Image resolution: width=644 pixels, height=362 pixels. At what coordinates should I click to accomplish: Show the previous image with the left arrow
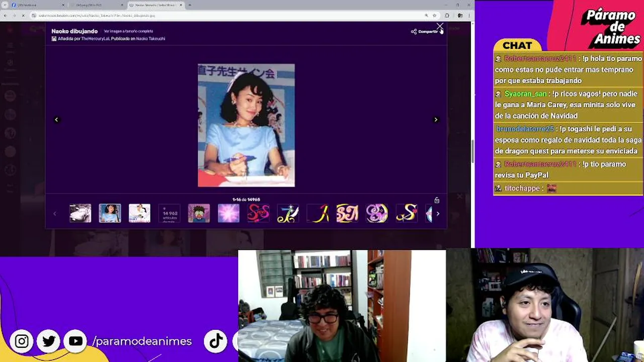pos(56,120)
